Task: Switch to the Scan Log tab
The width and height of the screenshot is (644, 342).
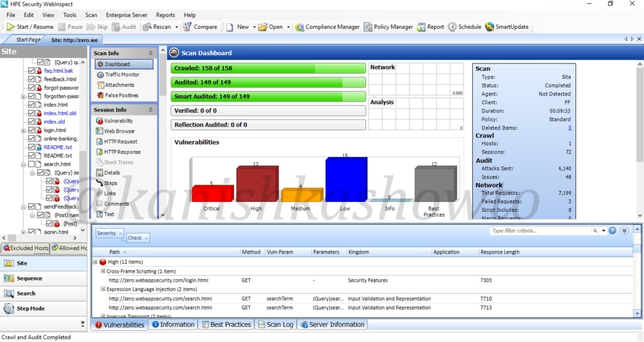Action: 275,324
